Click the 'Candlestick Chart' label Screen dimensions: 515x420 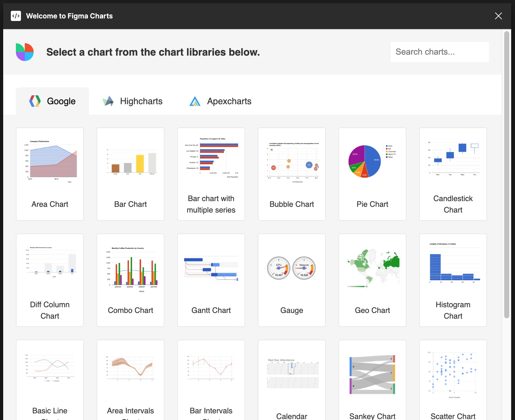click(453, 204)
